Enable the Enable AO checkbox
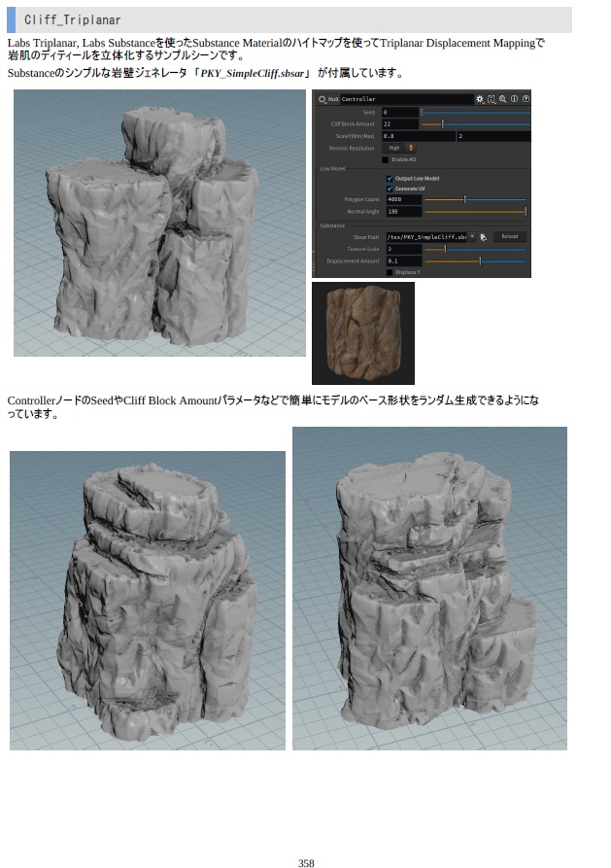 click(x=386, y=159)
